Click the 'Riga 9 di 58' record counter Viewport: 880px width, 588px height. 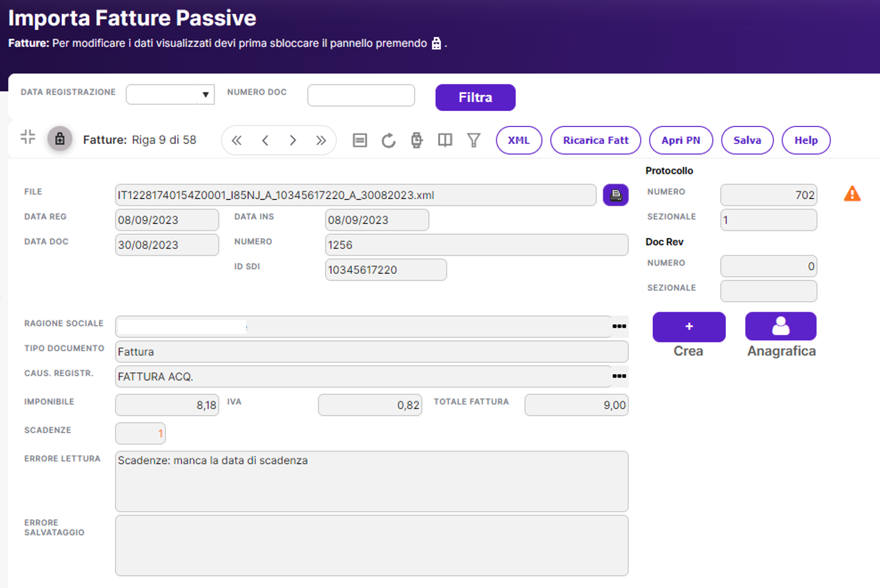pyautogui.click(x=164, y=140)
